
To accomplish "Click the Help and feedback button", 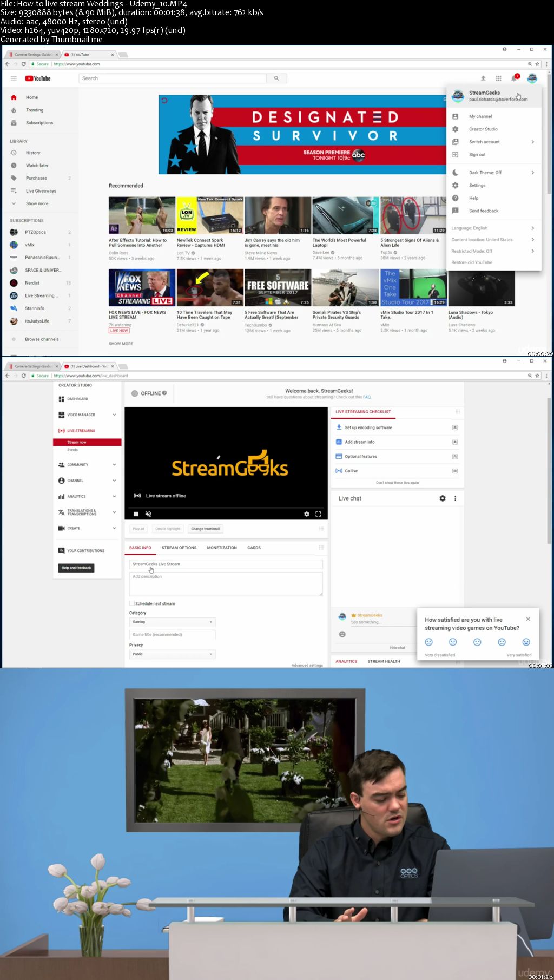I will point(76,568).
